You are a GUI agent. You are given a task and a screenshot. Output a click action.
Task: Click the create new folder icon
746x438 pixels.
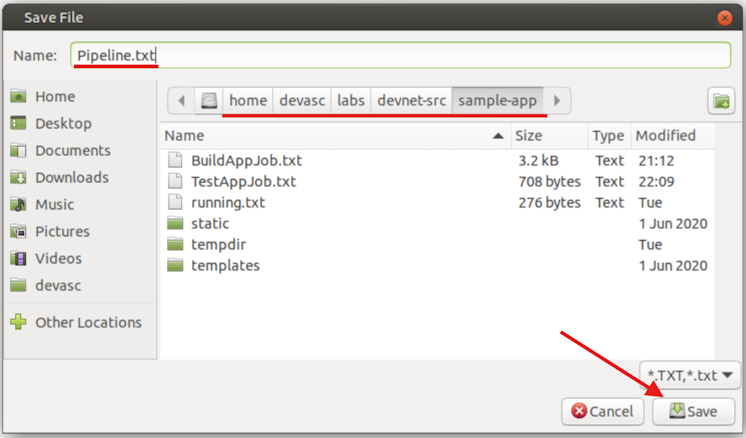pyautogui.click(x=720, y=100)
